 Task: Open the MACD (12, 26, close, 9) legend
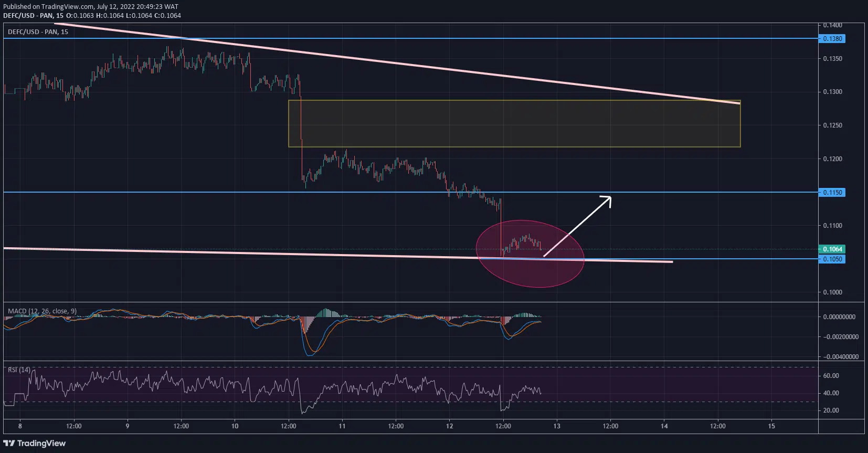click(x=42, y=311)
